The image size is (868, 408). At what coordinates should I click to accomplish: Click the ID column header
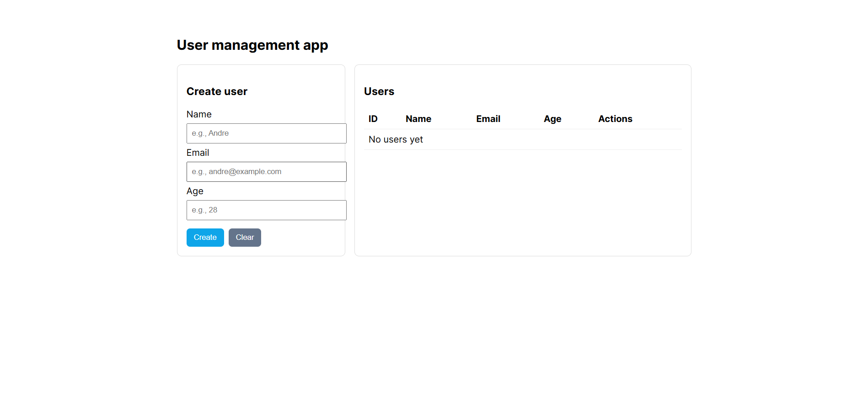click(x=373, y=119)
